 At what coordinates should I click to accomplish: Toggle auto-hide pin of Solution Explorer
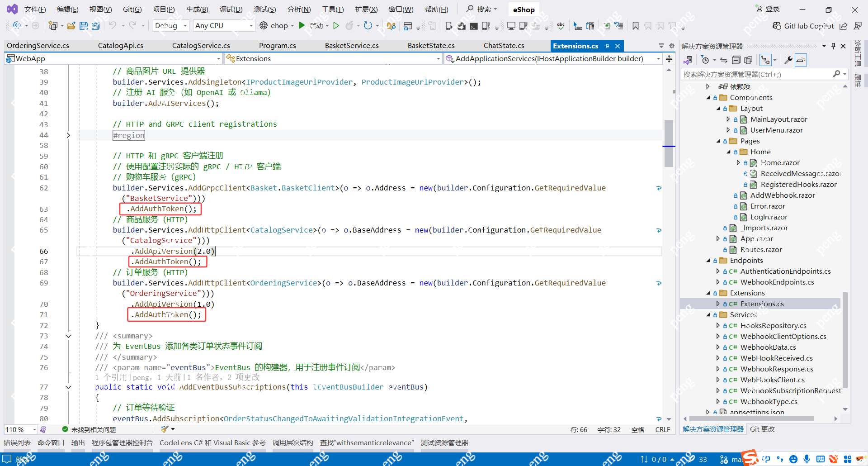point(833,46)
